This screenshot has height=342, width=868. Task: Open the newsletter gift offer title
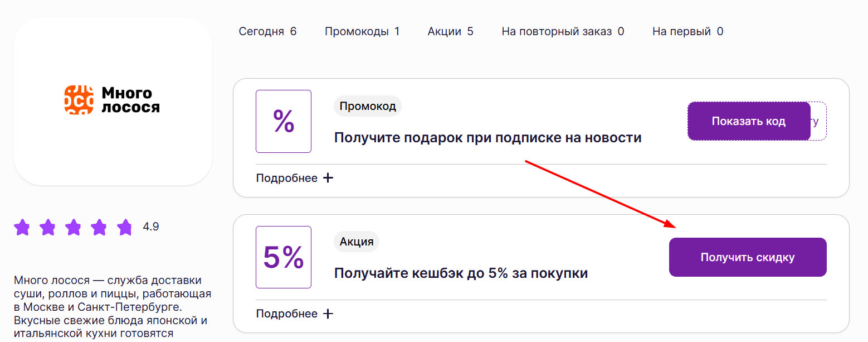[x=487, y=137]
